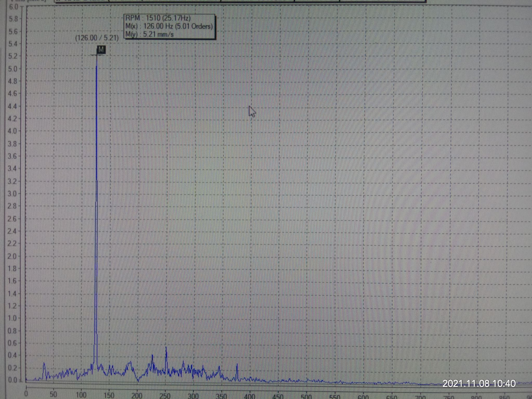
Task: Click the 400 label on the frequency axis
Action: (x=250, y=396)
